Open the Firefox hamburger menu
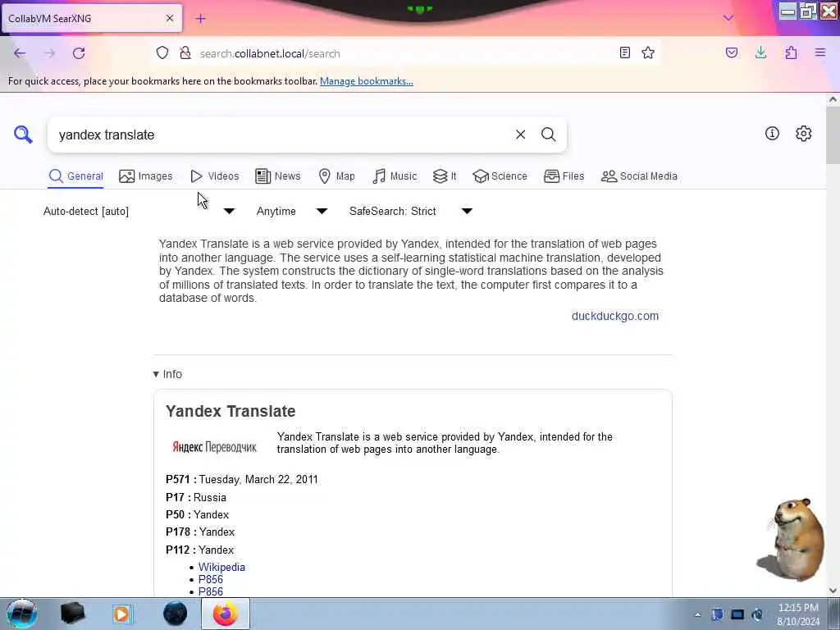 820,52
